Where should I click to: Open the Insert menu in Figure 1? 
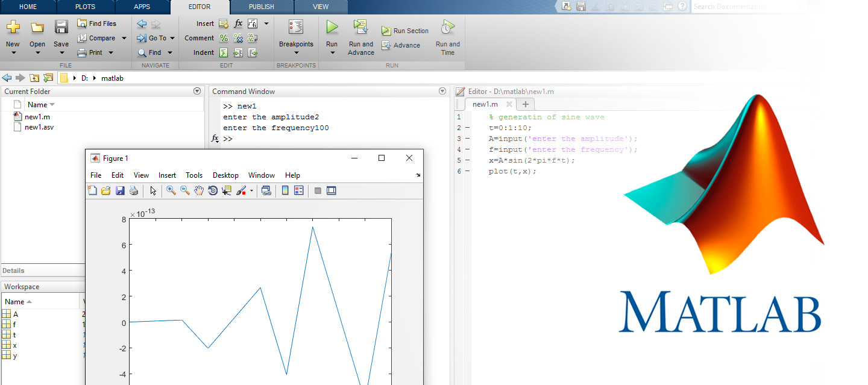(167, 175)
